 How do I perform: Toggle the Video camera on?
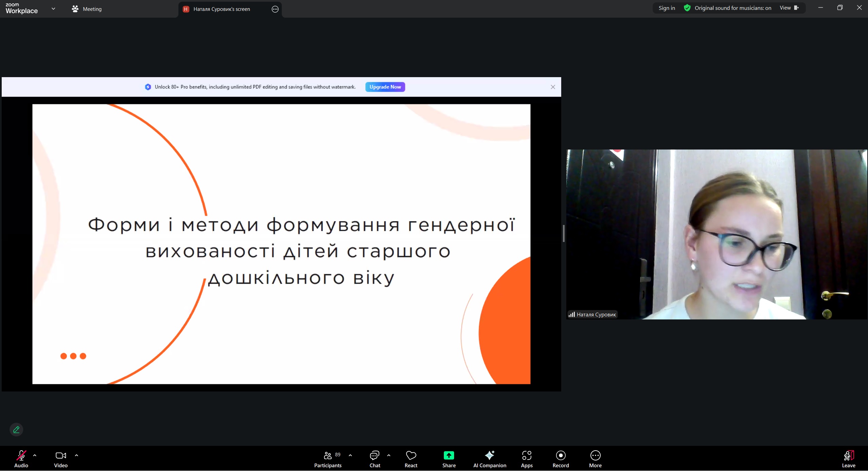point(61,455)
